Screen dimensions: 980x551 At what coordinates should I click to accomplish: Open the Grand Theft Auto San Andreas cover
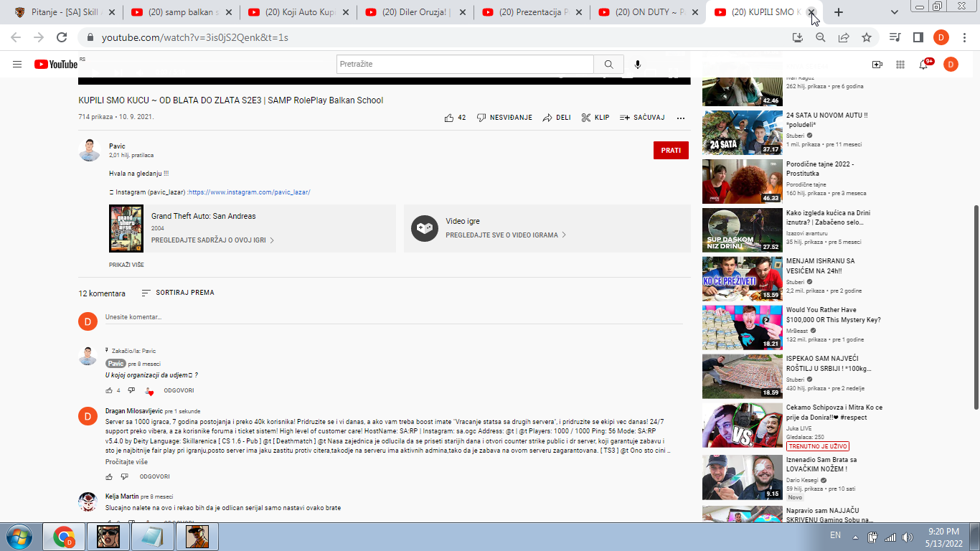[126, 228]
